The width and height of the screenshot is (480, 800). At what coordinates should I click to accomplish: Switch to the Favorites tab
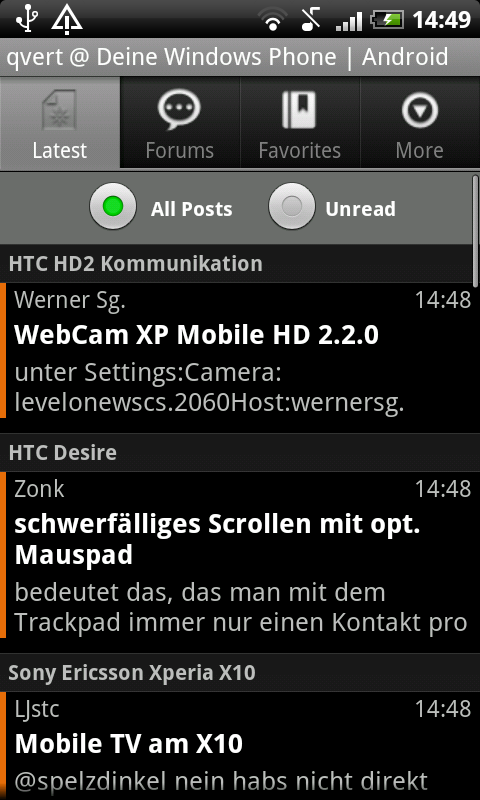click(300, 122)
